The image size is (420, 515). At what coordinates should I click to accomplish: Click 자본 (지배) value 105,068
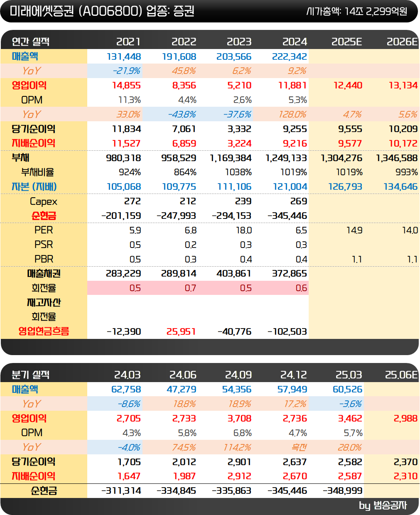(x=124, y=187)
